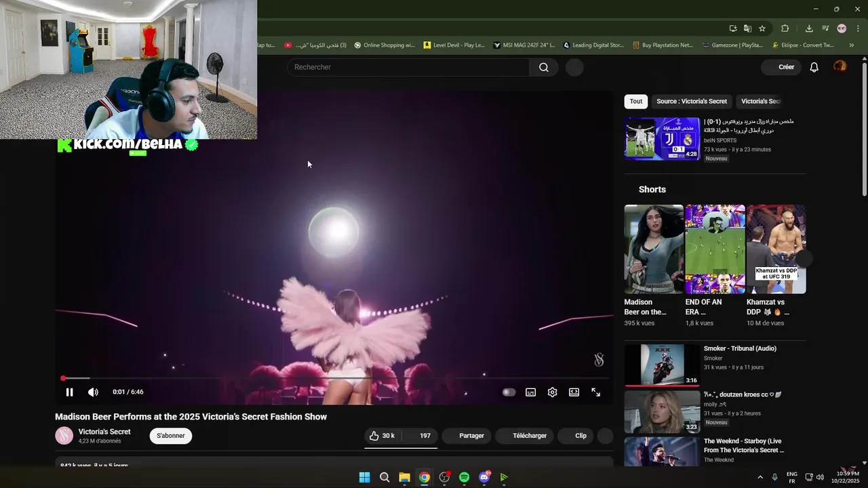
Task: Click the install app icon in address bar
Action: tap(733, 28)
